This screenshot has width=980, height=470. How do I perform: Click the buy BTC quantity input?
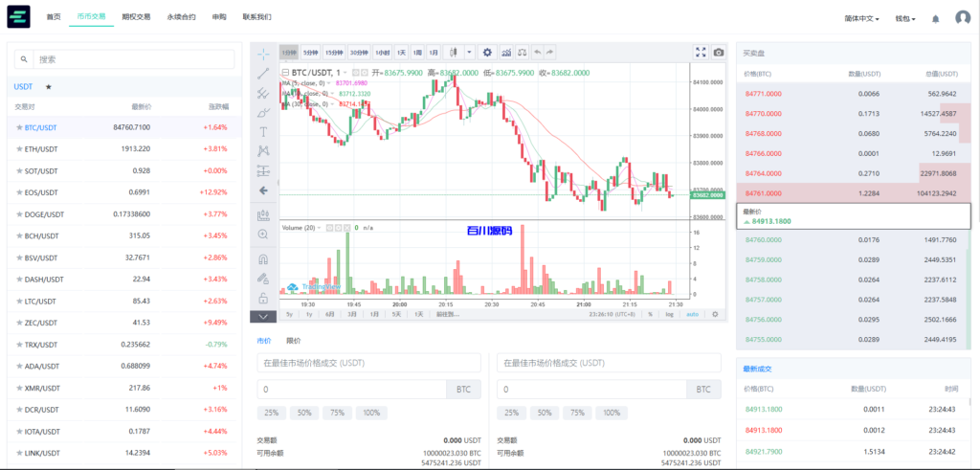click(352, 390)
